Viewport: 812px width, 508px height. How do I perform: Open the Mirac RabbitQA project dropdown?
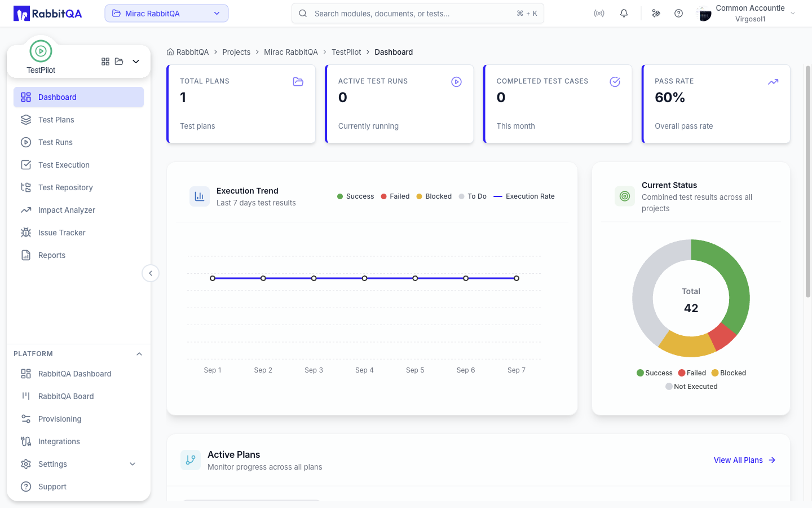(x=166, y=14)
